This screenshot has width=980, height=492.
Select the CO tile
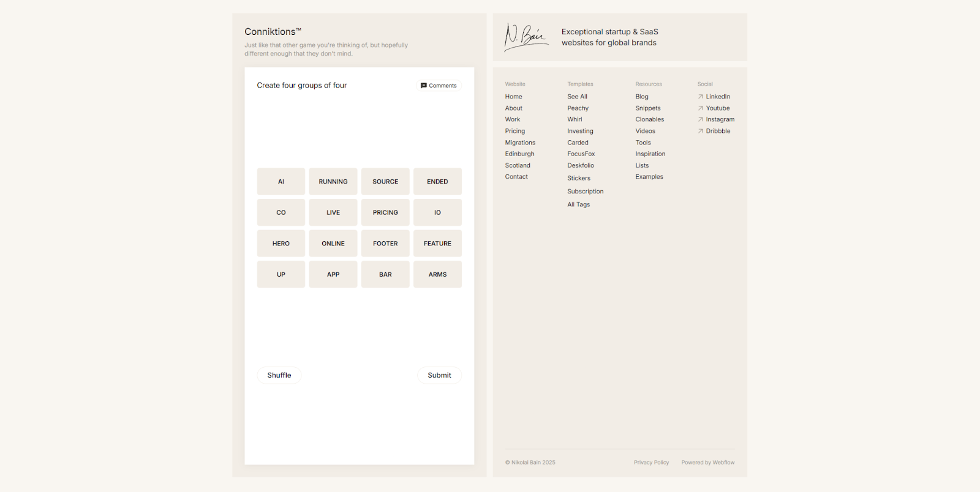(281, 212)
